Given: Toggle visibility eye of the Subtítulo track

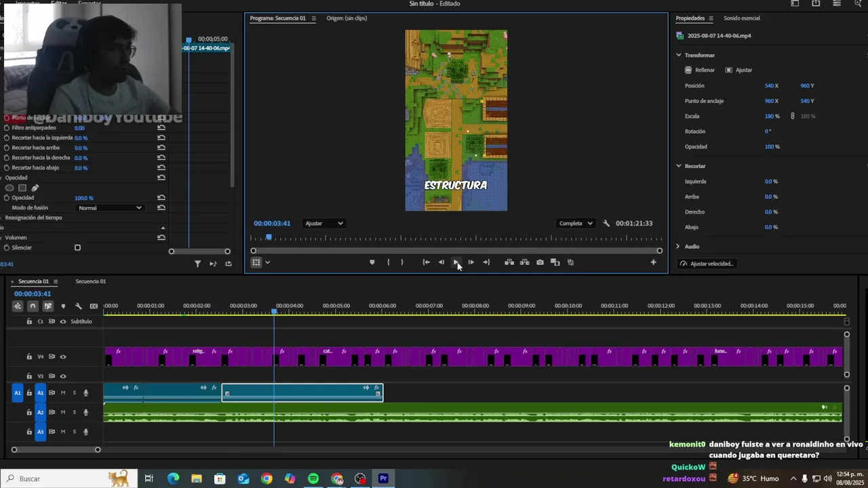Looking at the screenshot, I should pos(63,321).
